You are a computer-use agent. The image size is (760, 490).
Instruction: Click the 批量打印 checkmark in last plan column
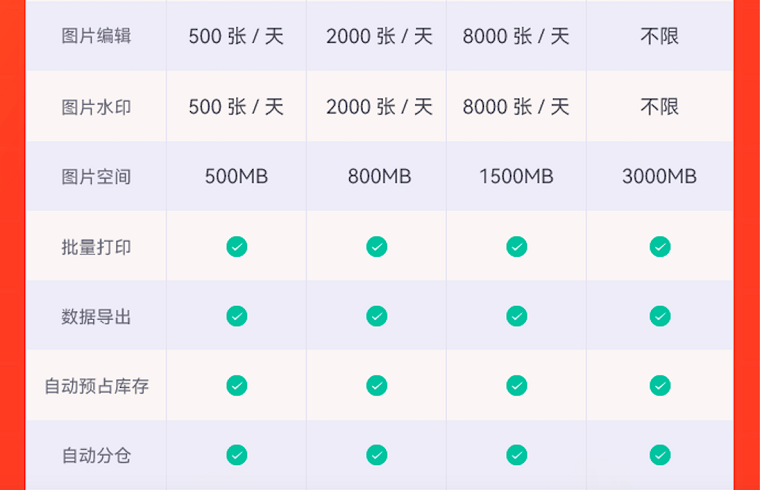coord(660,247)
